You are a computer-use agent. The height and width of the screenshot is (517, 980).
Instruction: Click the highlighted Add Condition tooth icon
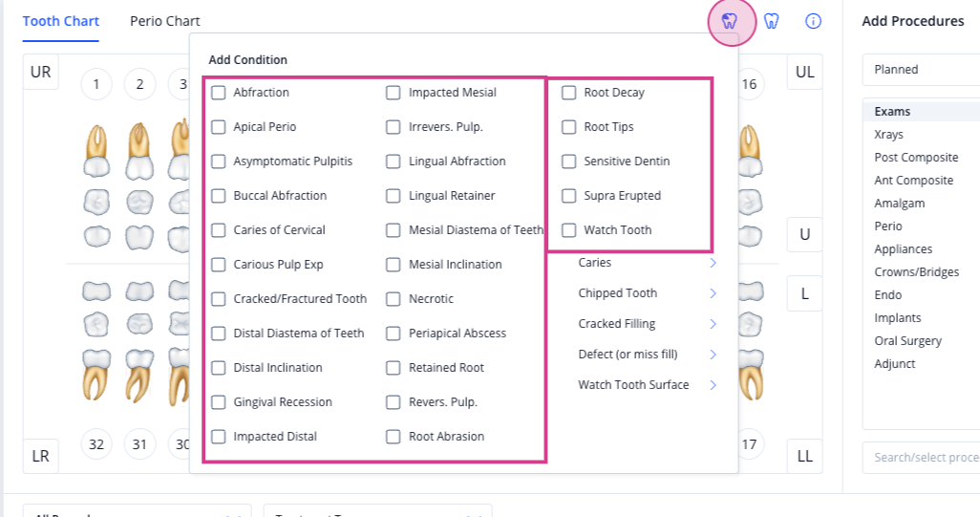click(x=730, y=21)
